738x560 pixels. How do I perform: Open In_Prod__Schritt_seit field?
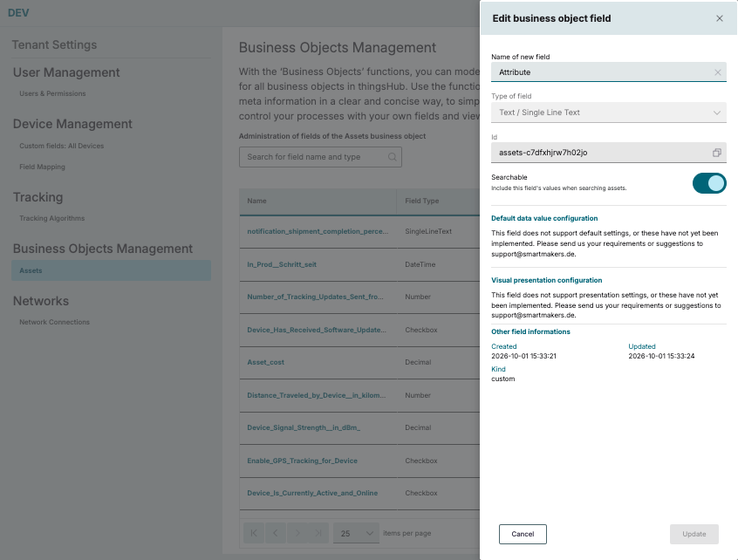coord(282,264)
